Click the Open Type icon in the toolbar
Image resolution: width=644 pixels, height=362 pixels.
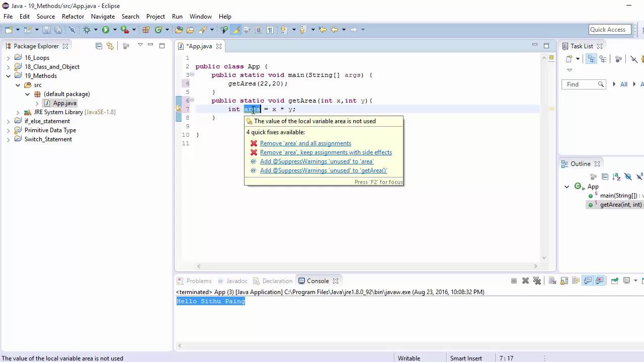pos(179,30)
